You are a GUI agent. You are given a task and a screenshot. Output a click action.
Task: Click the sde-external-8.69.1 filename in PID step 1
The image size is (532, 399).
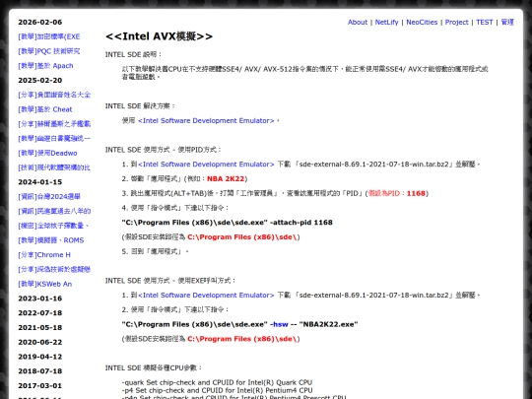tap(374, 165)
